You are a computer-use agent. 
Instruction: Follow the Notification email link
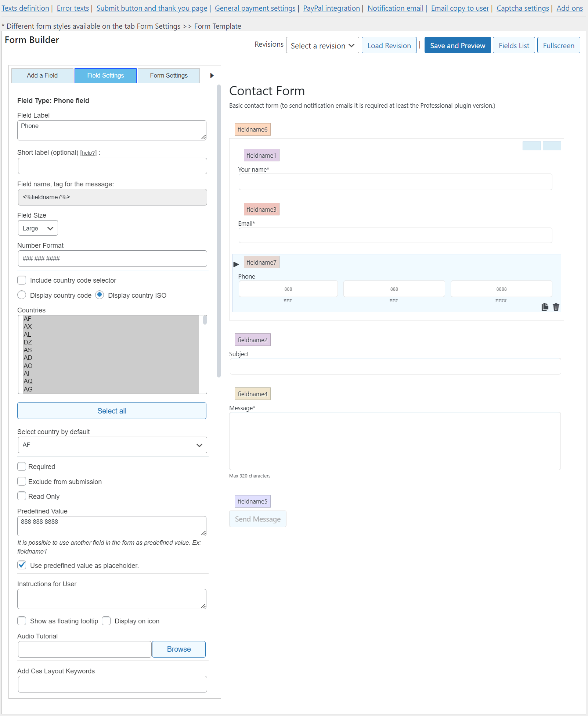coord(395,8)
